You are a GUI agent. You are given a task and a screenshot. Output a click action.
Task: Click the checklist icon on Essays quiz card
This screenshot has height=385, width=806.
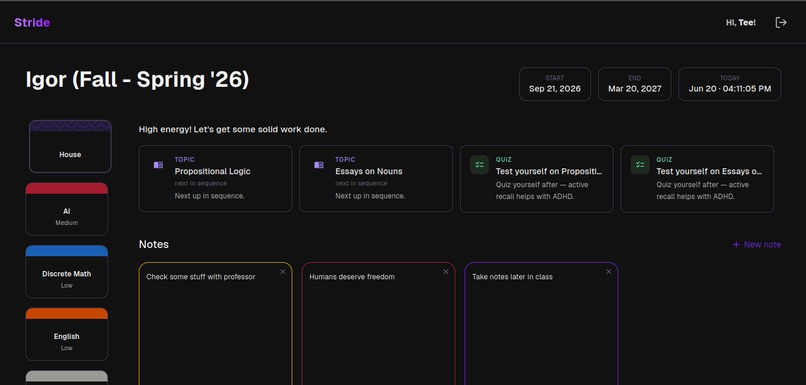(640, 165)
